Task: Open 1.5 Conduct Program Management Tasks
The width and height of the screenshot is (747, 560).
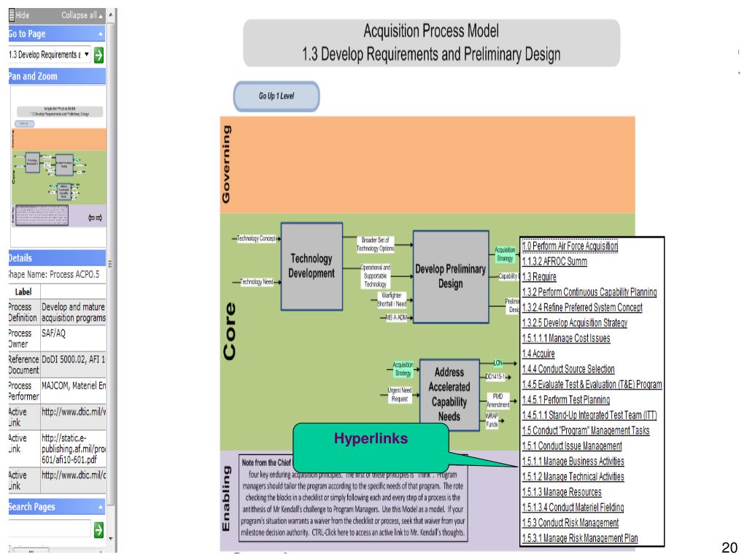Action: point(586,430)
